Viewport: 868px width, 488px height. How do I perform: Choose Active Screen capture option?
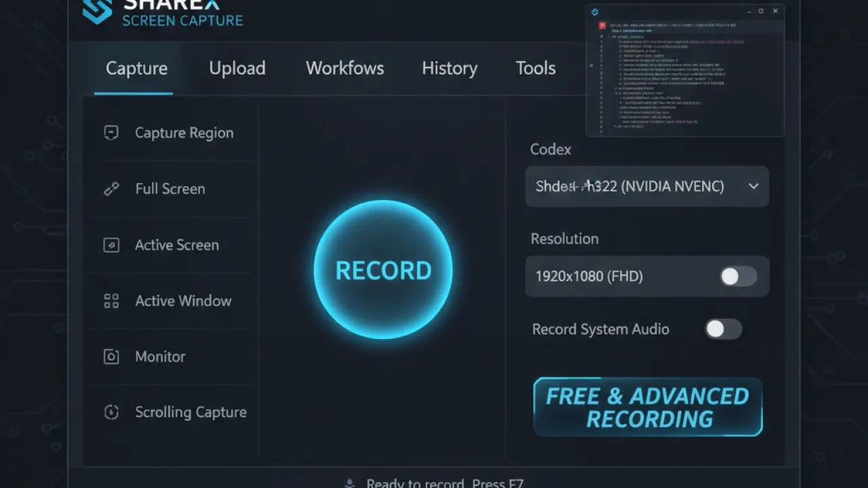(171, 245)
